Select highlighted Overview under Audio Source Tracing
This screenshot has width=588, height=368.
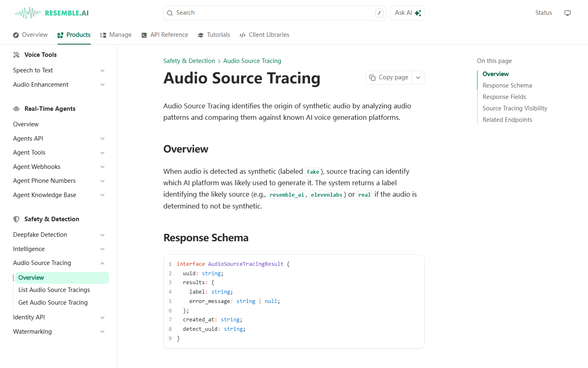(x=62, y=278)
